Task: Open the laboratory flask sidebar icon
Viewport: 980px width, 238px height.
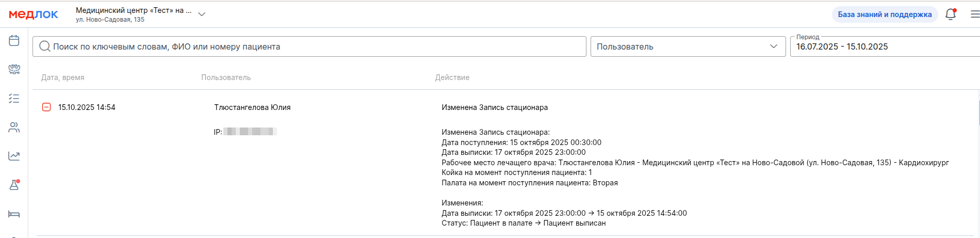Action: point(14,185)
